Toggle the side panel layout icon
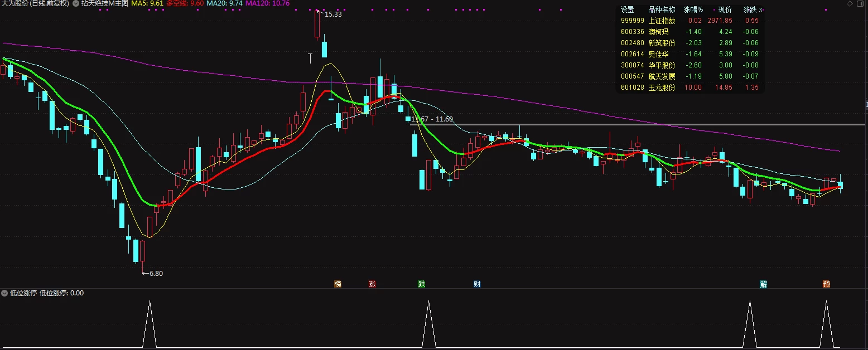Screen dimensions: 868x350 click(x=861, y=3)
